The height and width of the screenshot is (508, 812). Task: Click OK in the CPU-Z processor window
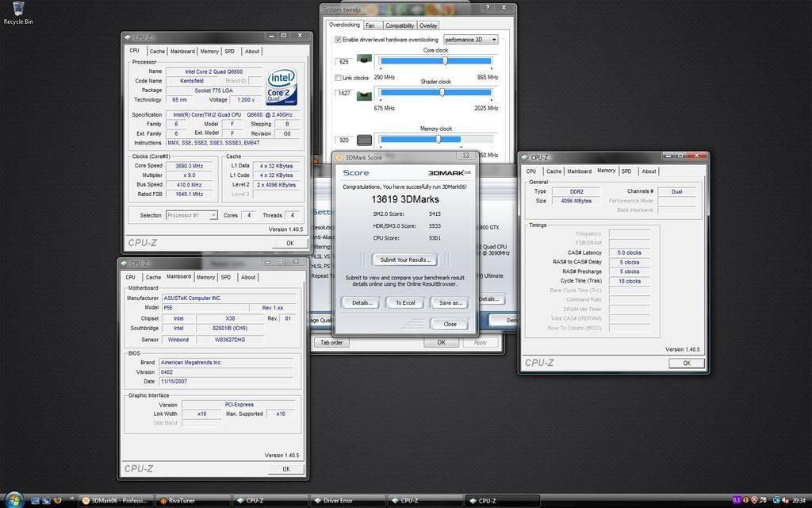pyautogui.click(x=290, y=243)
